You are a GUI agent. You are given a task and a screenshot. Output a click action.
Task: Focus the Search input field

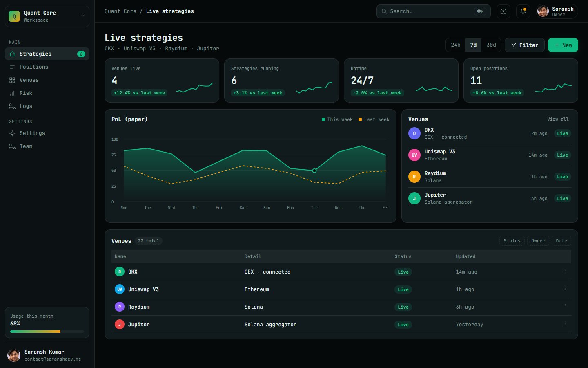pyautogui.click(x=434, y=11)
